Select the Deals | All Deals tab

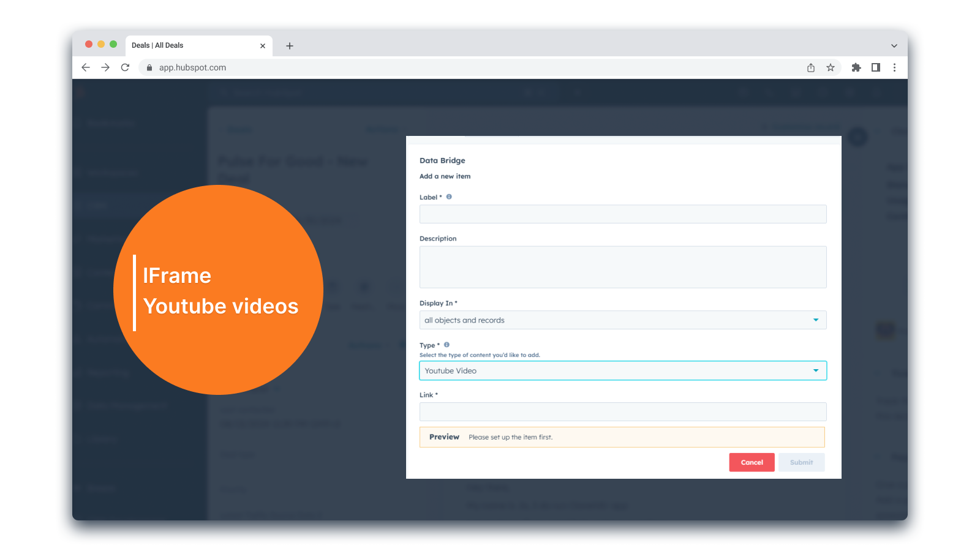[x=199, y=45]
